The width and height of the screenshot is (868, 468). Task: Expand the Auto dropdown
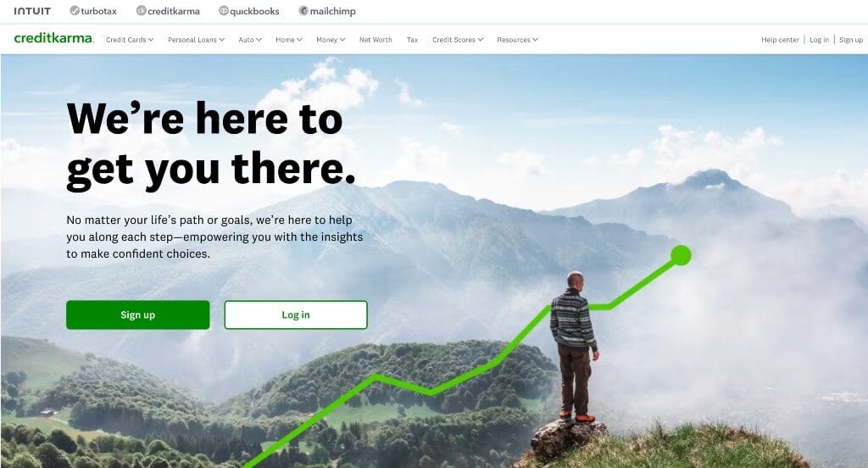250,40
